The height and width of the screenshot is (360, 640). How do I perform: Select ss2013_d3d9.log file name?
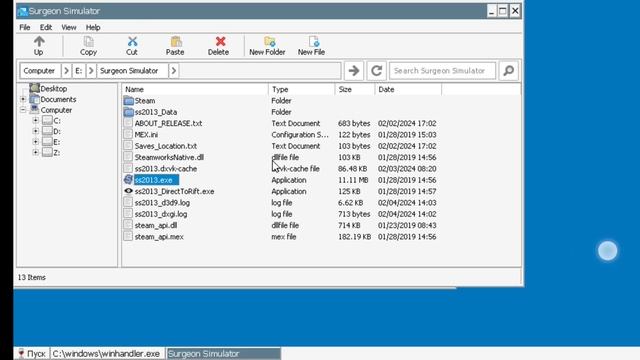click(x=162, y=202)
